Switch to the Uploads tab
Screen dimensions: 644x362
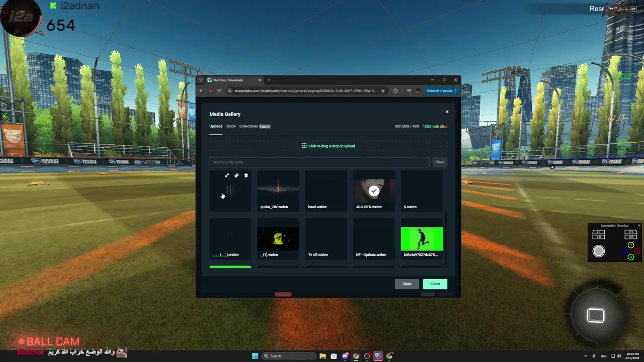point(216,126)
